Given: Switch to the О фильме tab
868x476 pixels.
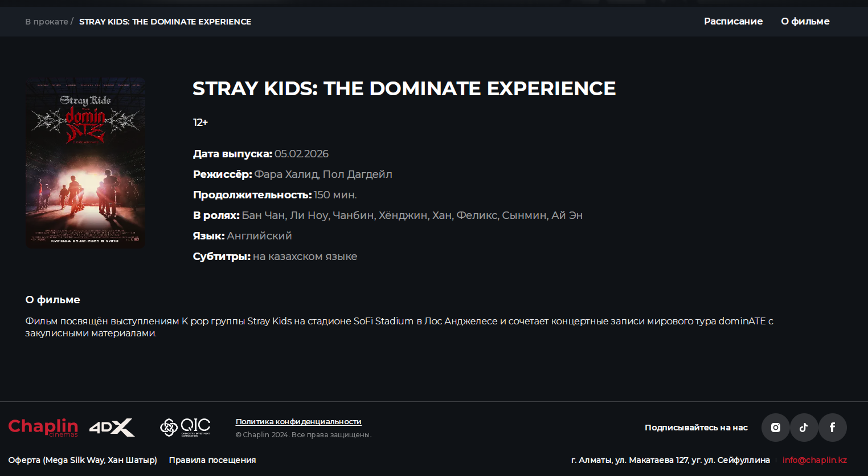Looking at the screenshot, I should click(805, 22).
